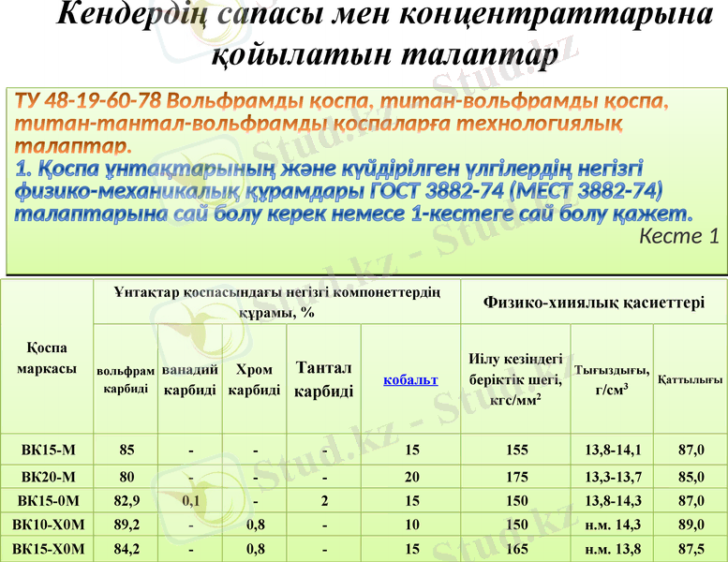Click the cobalt value '10'
The width and height of the screenshot is (728, 562).
(x=412, y=525)
